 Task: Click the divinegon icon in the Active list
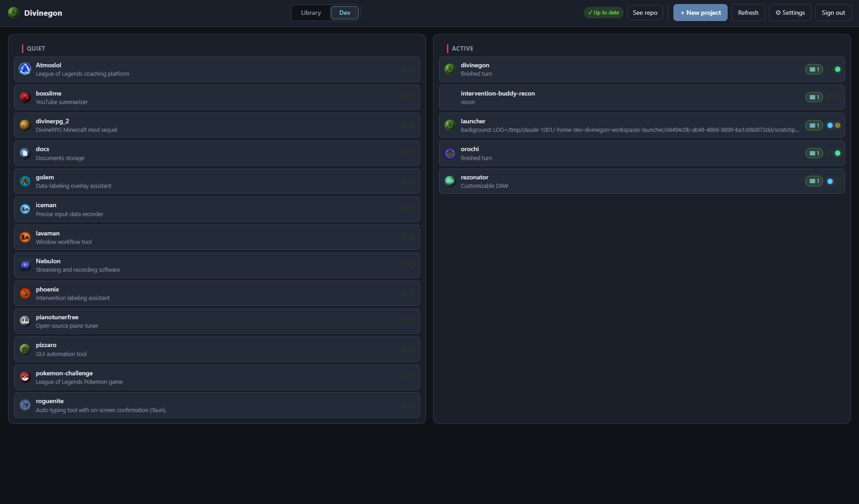pyautogui.click(x=450, y=69)
